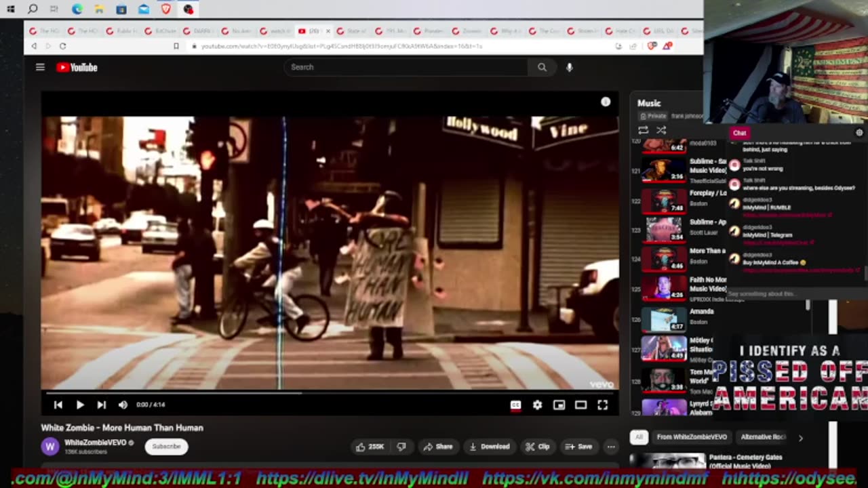Mute the video volume
Viewport: 868px width, 488px height.
[x=123, y=405]
